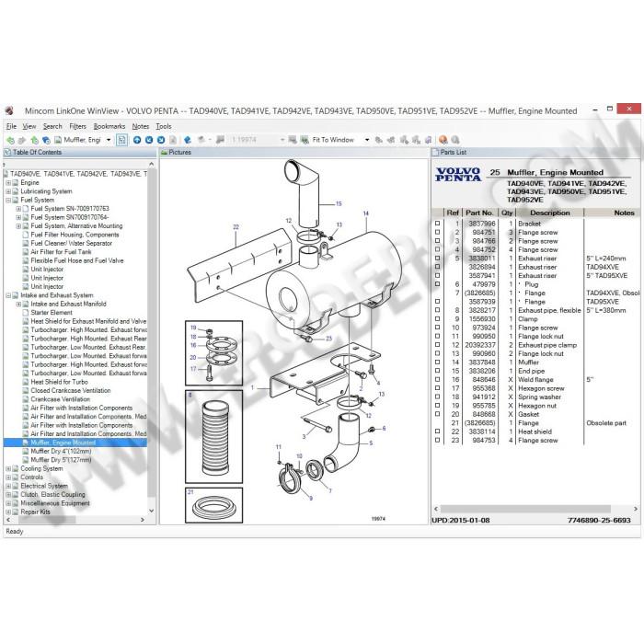The height and width of the screenshot is (644, 644).
Task: Click the blue circular up arrow icon
Action: click(x=137, y=140)
